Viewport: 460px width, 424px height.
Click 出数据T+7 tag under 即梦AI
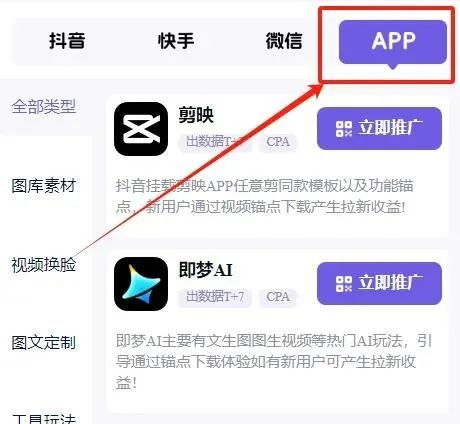pyautogui.click(x=215, y=297)
